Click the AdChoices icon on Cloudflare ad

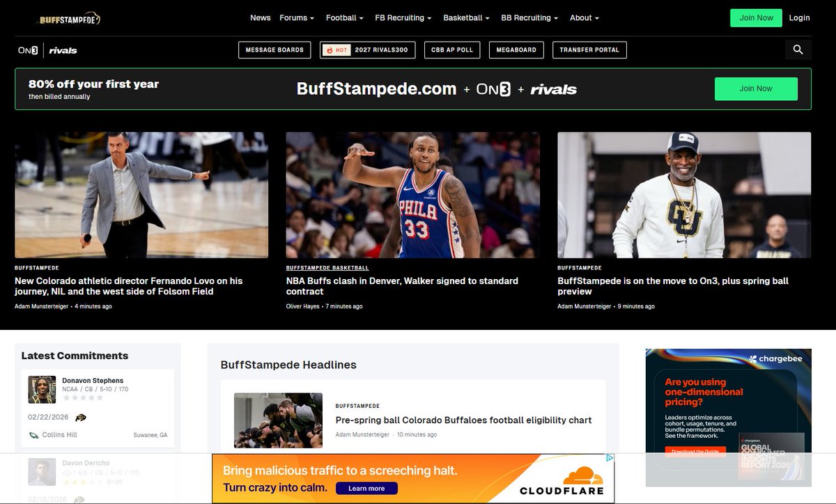click(x=610, y=458)
